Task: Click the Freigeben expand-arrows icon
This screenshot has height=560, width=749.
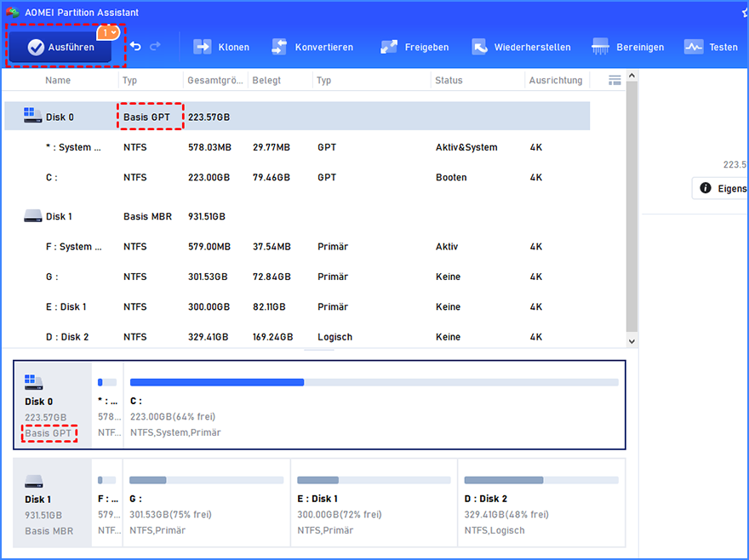Action: point(389,47)
